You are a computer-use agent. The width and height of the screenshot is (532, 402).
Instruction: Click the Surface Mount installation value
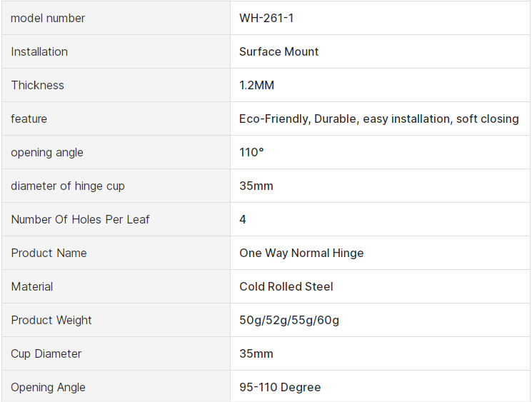pyautogui.click(x=279, y=51)
